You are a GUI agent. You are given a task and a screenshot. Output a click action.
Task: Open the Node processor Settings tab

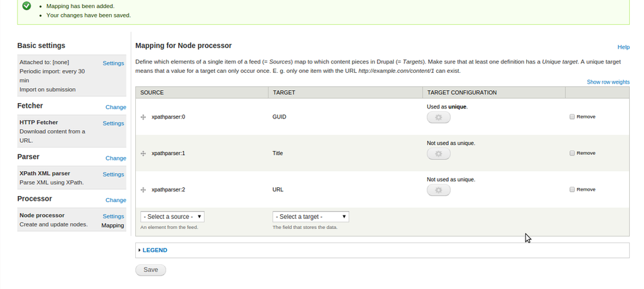point(113,216)
